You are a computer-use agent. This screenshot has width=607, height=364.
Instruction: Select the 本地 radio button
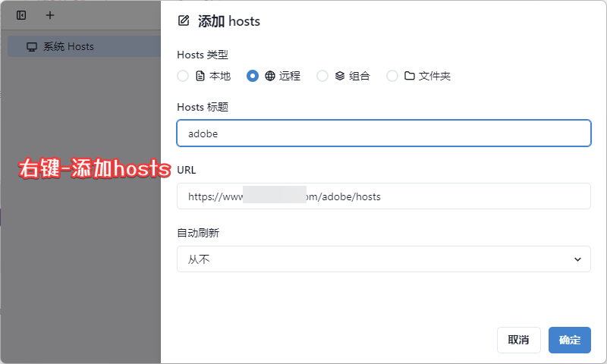[x=183, y=76]
